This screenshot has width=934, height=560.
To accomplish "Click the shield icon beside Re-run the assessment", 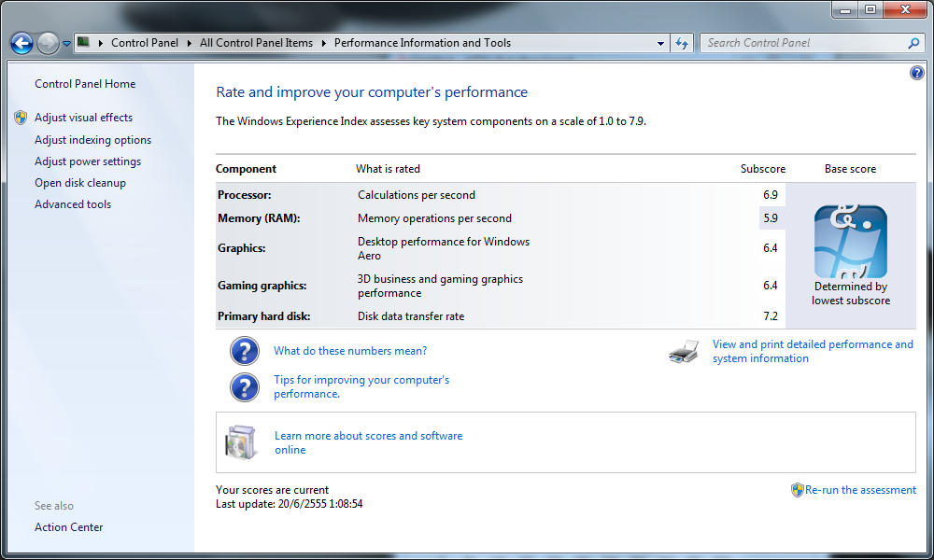I will [797, 490].
